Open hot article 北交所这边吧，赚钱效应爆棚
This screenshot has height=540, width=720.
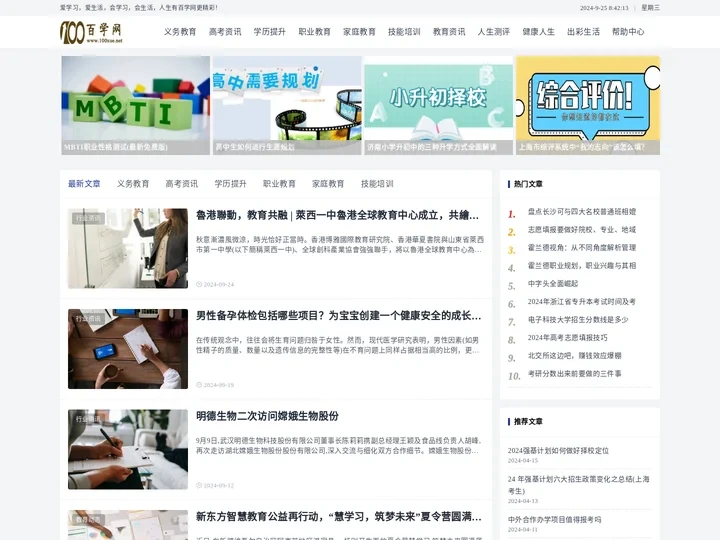[574, 355]
